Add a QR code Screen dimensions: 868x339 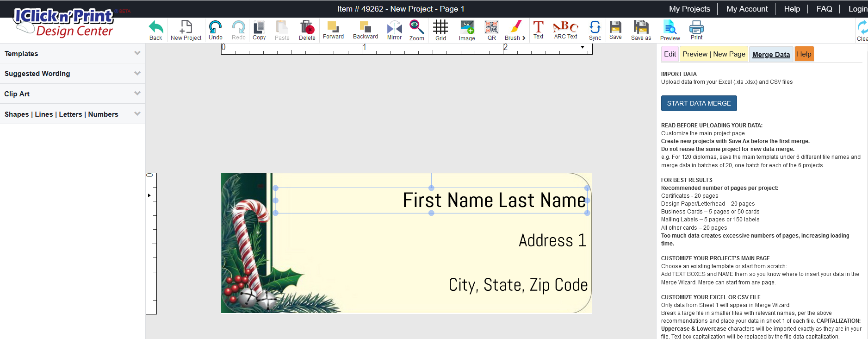[491, 31]
